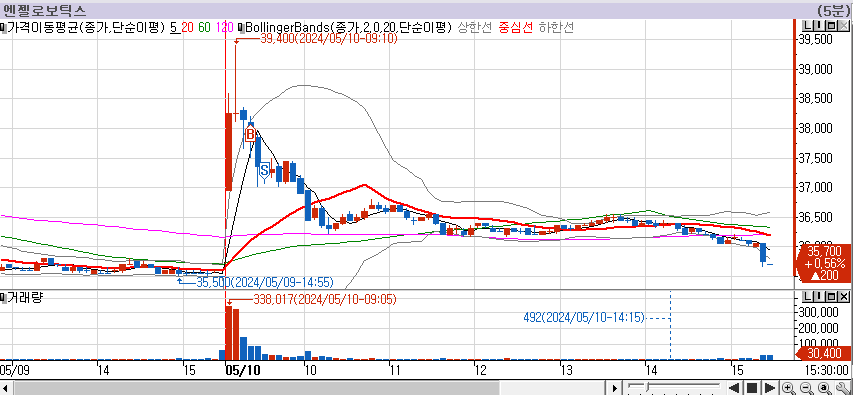
Task: Click the 'L' button in price panel
Action: [808, 26]
